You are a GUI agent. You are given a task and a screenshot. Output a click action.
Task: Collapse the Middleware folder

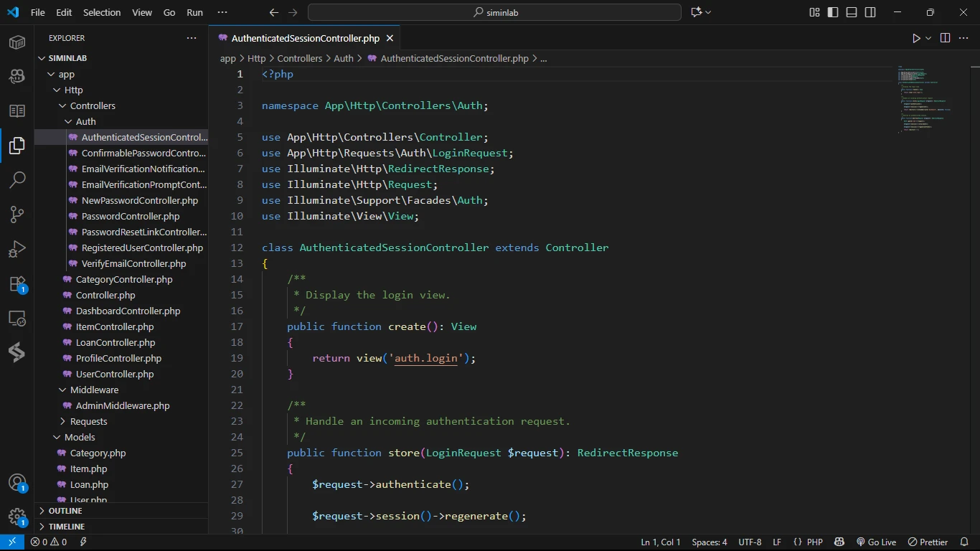[x=94, y=390]
